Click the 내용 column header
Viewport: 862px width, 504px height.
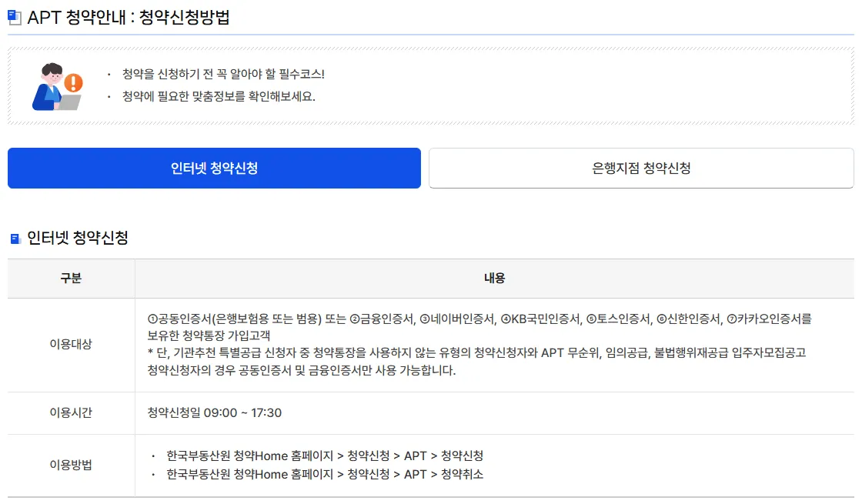[x=494, y=279]
